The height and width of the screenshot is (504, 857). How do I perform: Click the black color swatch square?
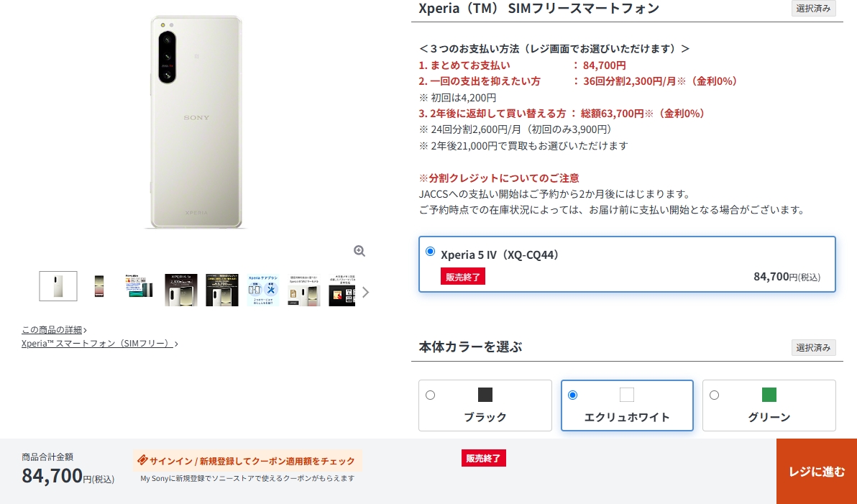pyautogui.click(x=485, y=395)
